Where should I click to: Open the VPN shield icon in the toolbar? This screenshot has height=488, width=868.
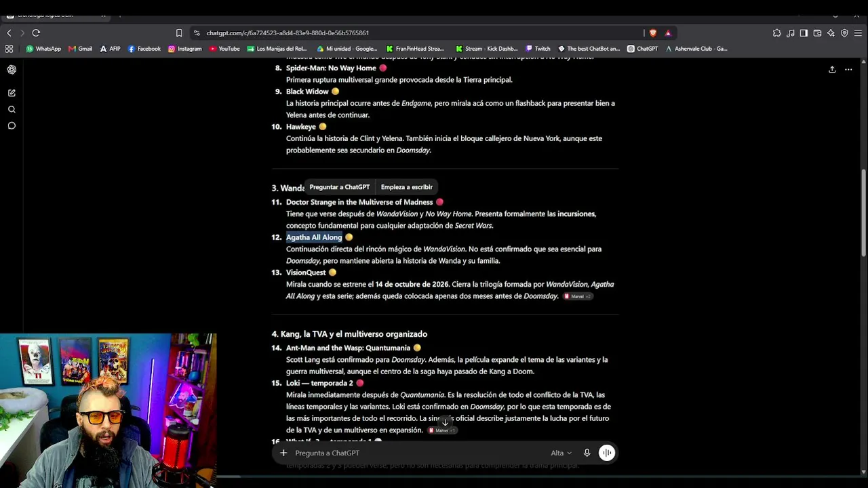coord(844,33)
